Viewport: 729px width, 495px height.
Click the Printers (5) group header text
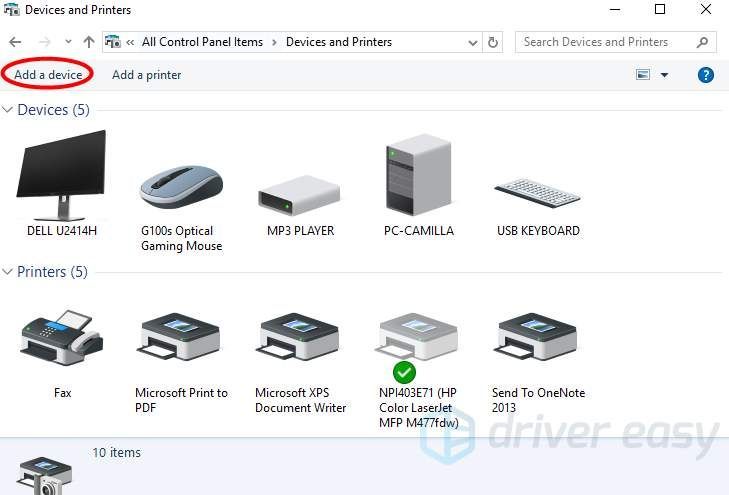click(x=53, y=271)
